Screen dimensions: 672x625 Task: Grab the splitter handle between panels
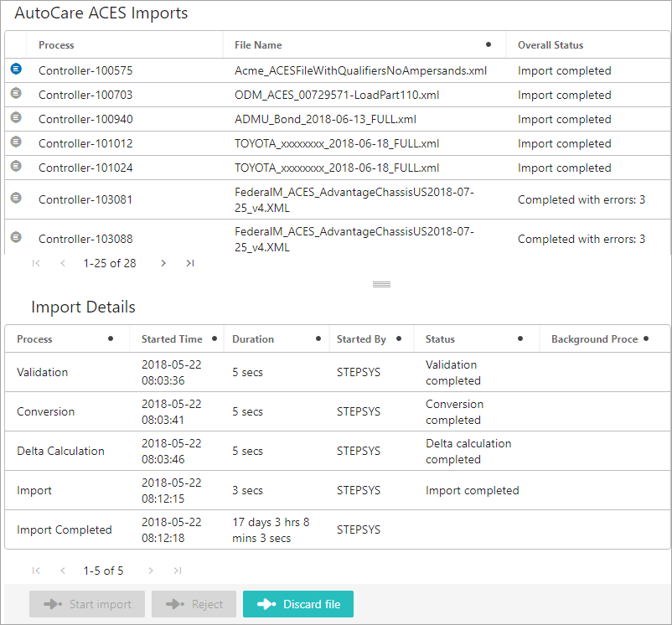click(x=381, y=285)
